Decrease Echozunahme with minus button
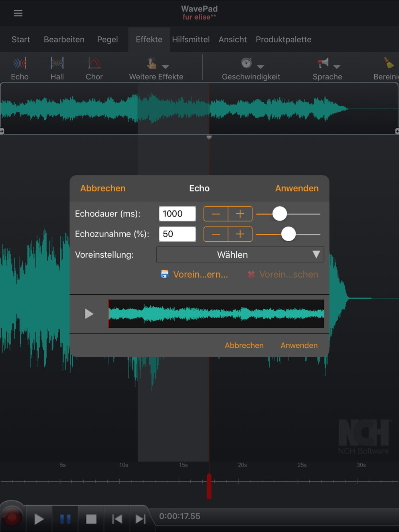This screenshot has height=532, width=399. tap(216, 234)
